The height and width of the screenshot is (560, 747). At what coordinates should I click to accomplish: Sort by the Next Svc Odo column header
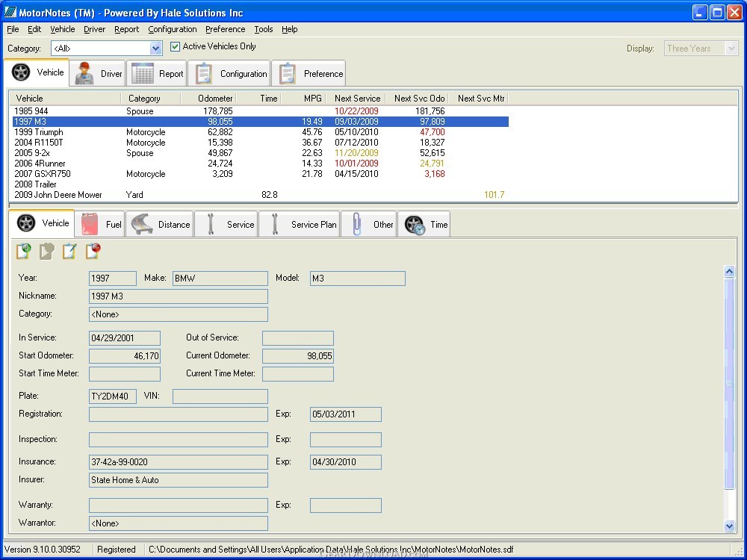pos(417,99)
